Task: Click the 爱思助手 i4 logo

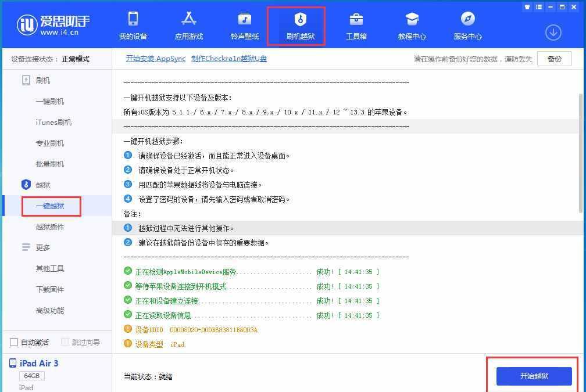Action: coord(53,25)
